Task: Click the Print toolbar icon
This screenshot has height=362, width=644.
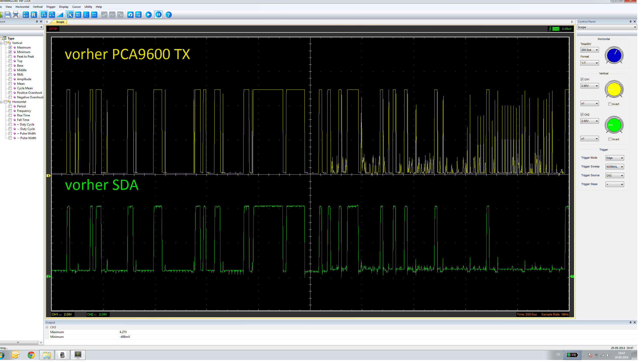Action: 16,15
